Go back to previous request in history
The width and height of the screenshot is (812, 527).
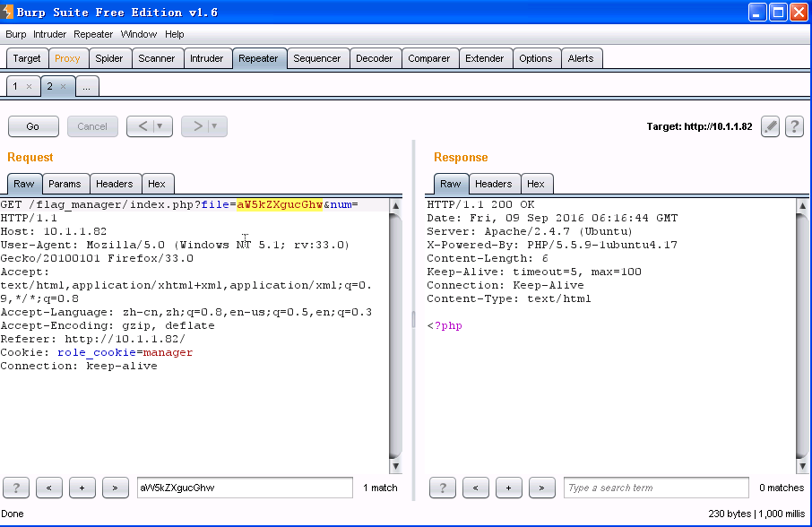point(143,126)
